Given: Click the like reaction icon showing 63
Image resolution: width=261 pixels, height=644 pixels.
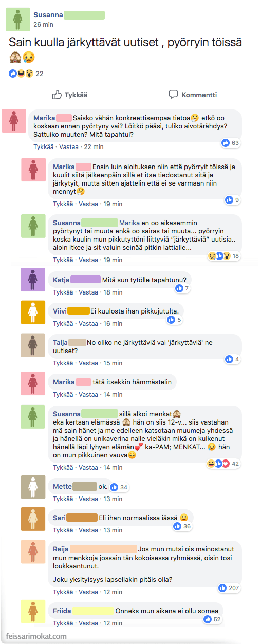Looking at the screenshot, I should click(x=230, y=143).
